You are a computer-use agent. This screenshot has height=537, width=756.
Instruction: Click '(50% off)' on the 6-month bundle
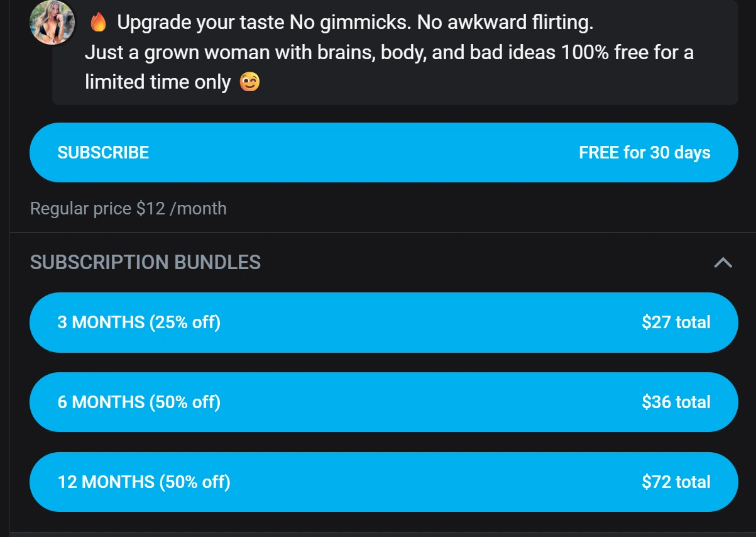point(185,402)
